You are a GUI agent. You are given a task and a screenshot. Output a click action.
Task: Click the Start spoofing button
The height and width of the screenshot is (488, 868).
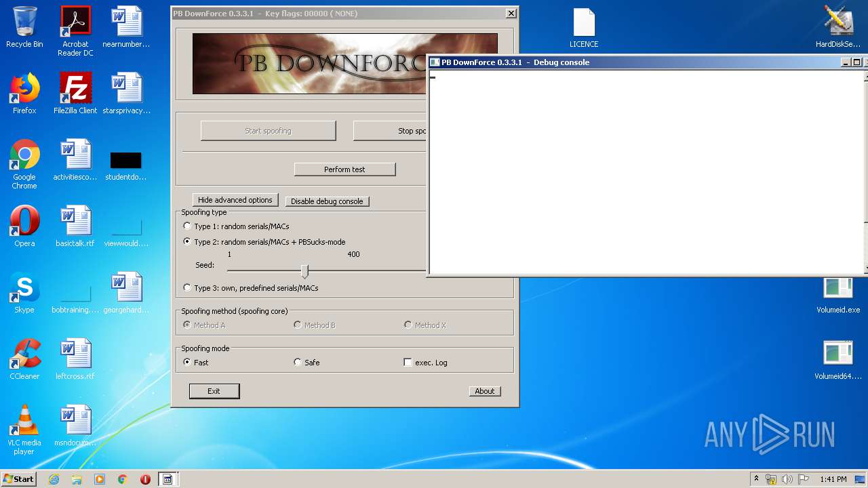pos(268,131)
